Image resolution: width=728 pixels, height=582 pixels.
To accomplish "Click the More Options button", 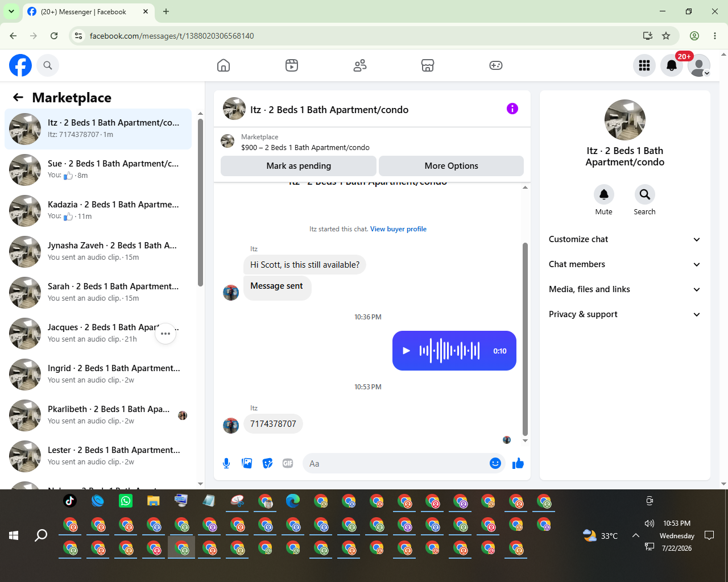I will 451,166.
